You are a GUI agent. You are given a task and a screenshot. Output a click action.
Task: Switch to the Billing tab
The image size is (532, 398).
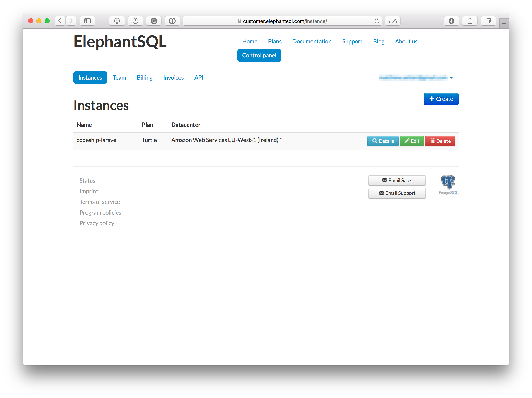tap(144, 78)
